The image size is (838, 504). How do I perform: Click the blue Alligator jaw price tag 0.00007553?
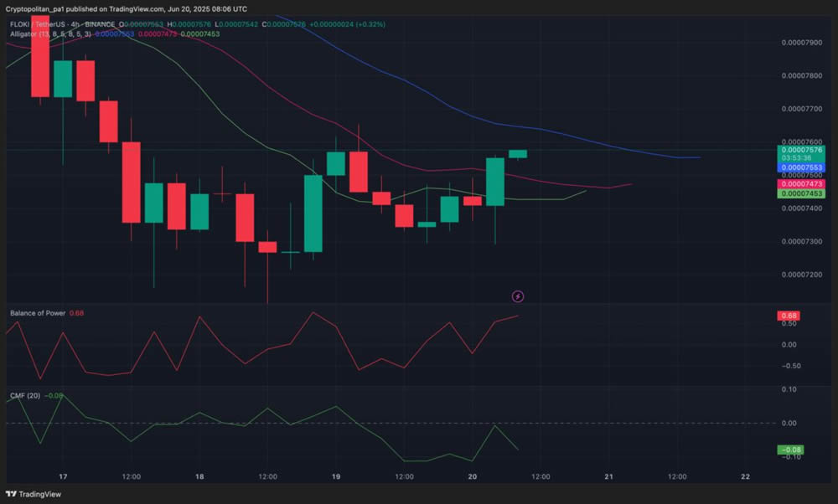pyautogui.click(x=802, y=167)
